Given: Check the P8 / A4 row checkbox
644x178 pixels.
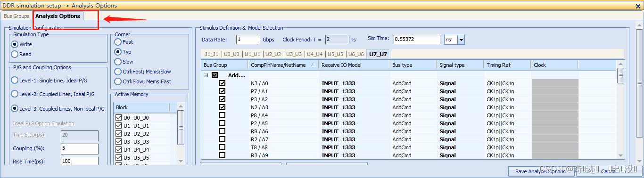Looking at the screenshot, I should (222, 115).
